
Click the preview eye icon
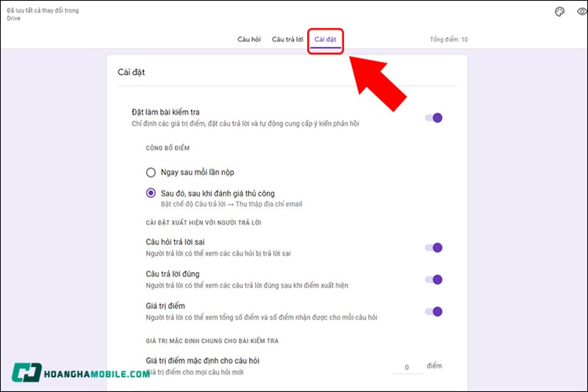click(582, 12)
